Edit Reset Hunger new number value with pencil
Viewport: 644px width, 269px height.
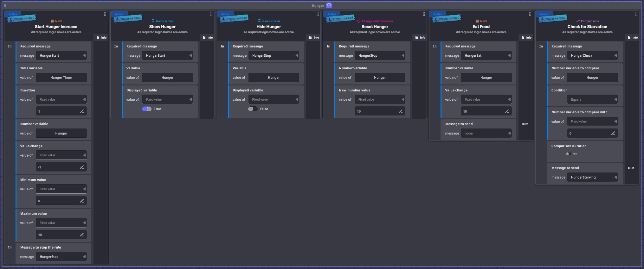coord(401,111)
